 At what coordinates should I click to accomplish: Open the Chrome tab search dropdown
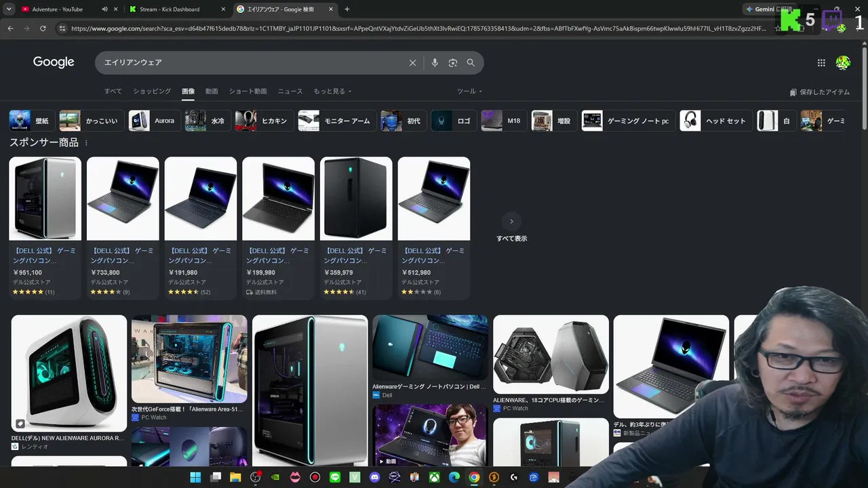[x=9, y=9]
